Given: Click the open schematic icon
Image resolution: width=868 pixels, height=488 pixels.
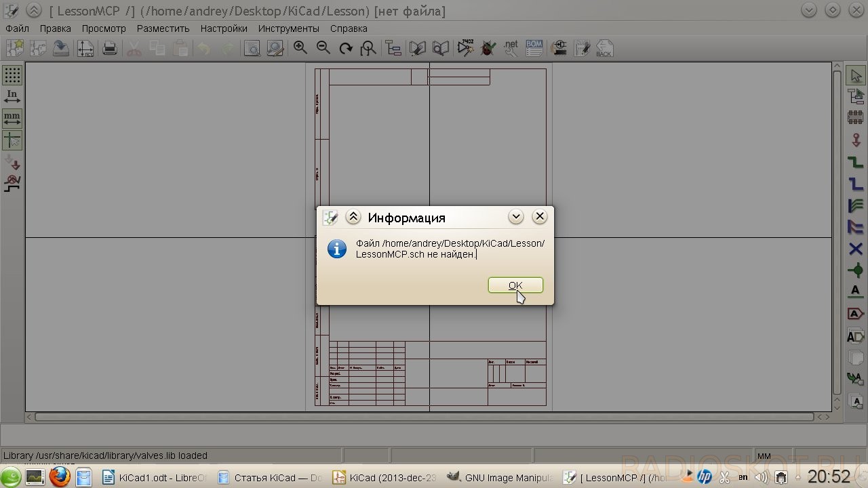Looking at the screenshot, I should pos(38,48).
